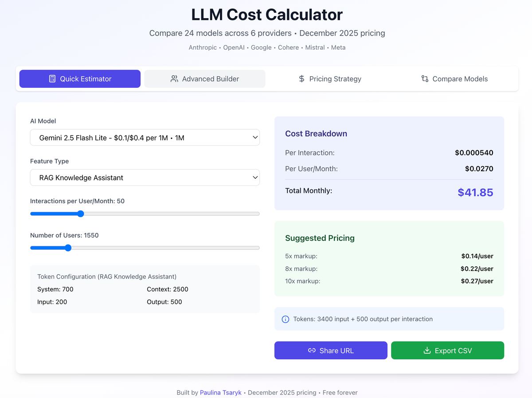The image size is (532, 398).
Task: Switch to the Compare Models tab
Action: click(x=454, y=79)
